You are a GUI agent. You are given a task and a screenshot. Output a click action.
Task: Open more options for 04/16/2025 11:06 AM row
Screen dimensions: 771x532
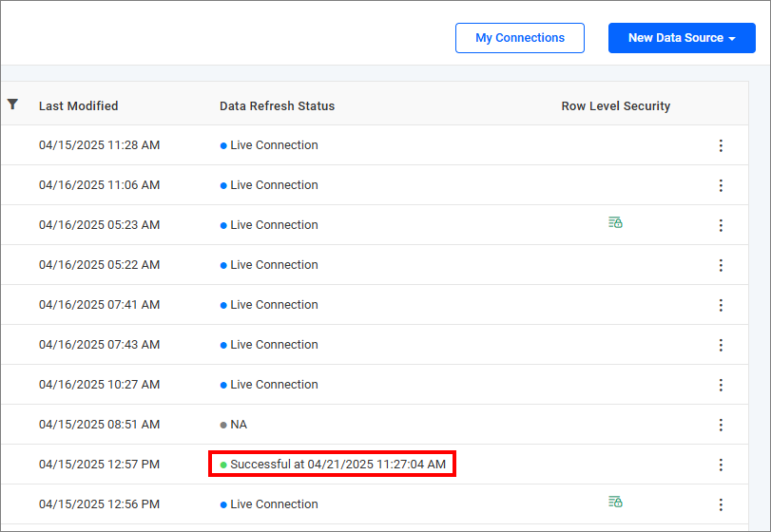[x=721, y=185]
